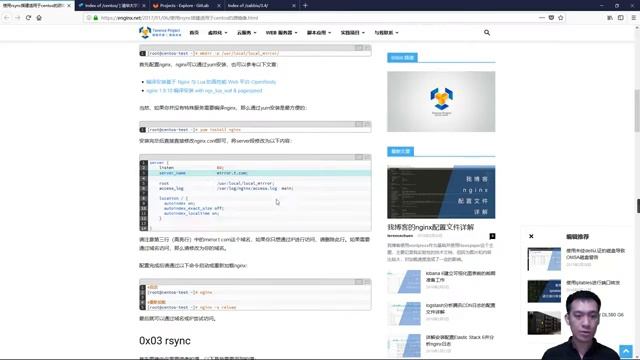The height and width of the screenshot is (360, 640).
Task: Open the Firefox hamburger menu
Action: tap(633, 18)
